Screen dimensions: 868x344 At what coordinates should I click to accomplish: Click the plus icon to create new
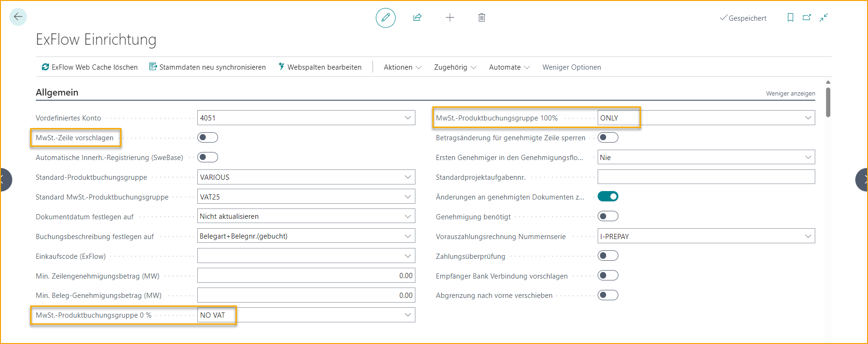(450, 18)
